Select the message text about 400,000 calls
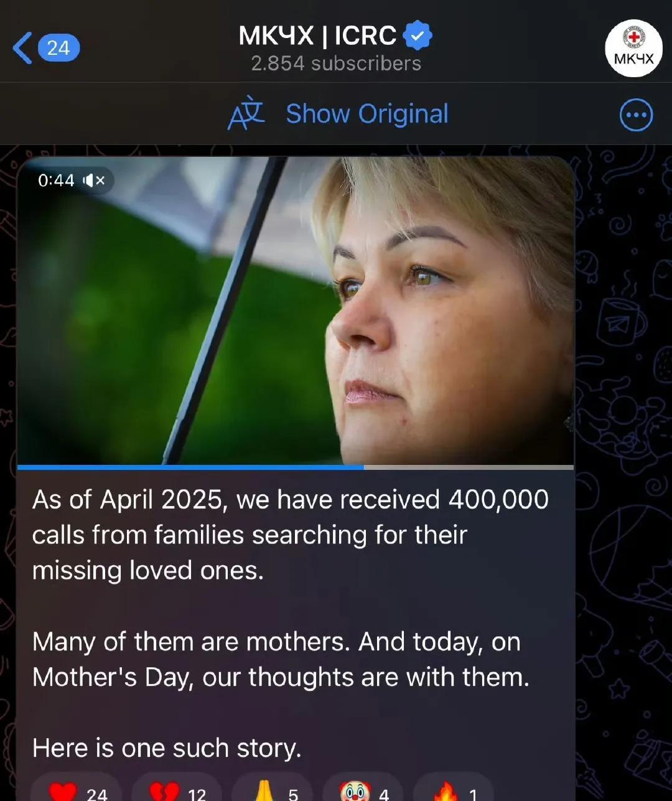The width and height of the screenshot is (672, 801). tap(291, 535)
